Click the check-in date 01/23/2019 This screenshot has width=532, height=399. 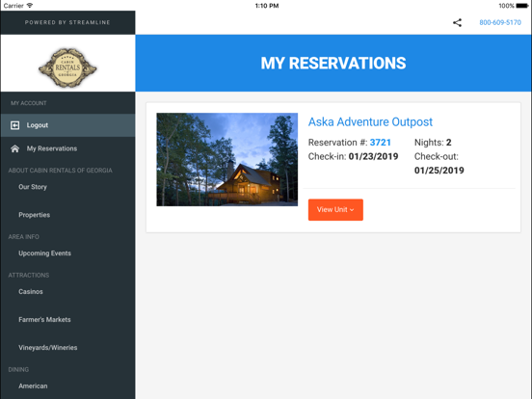[373, 156]
